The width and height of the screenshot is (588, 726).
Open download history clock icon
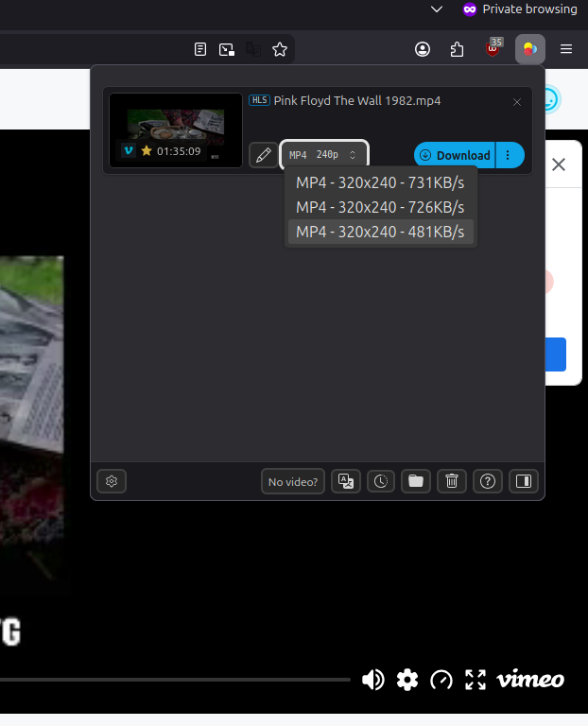(x=381, y=481)
